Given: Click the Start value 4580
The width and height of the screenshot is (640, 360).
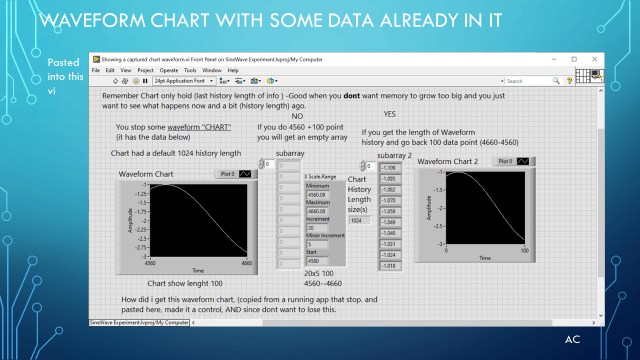Looking at the screenshot, I should (317, 261).
